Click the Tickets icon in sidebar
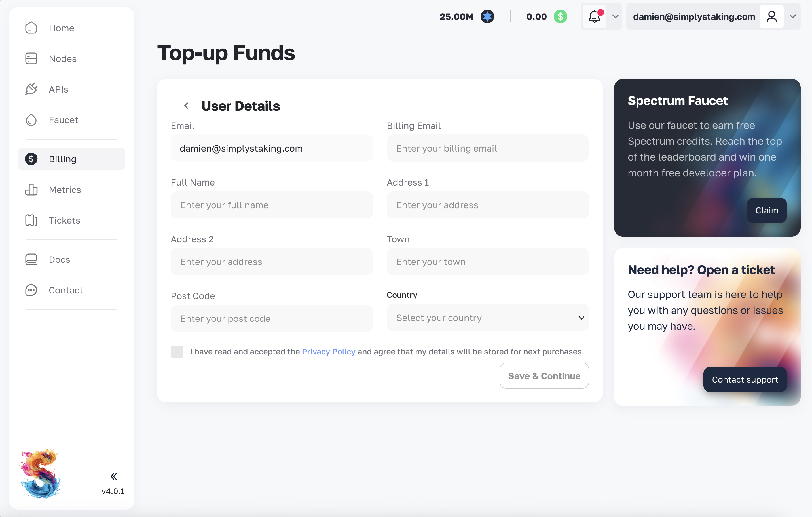Viewport: 812px width, 517px height. [x=31, y=220]
